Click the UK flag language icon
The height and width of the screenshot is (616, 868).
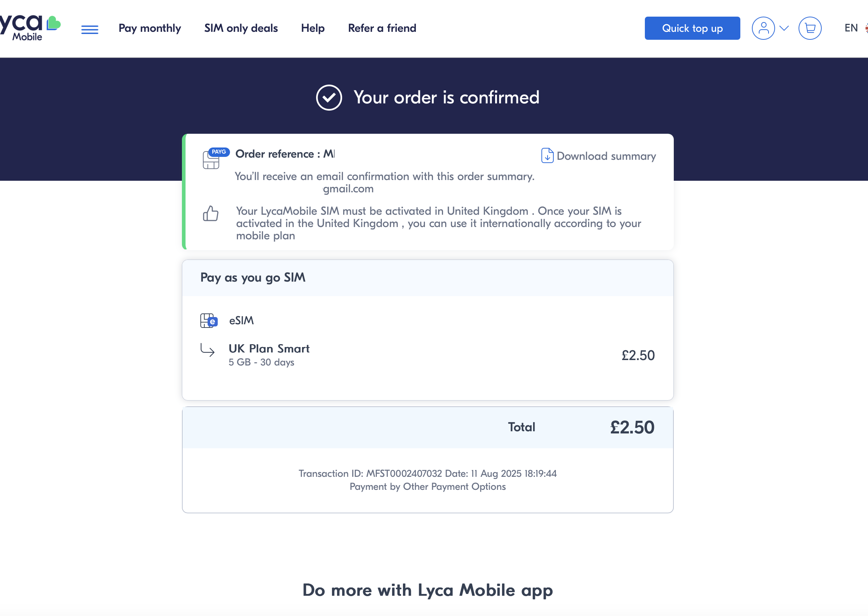(866, 28)
